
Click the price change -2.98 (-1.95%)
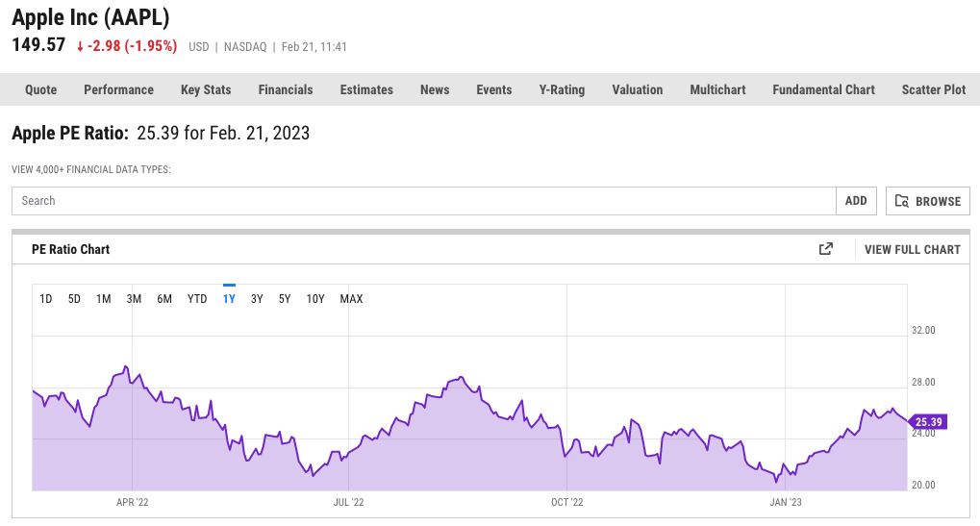(x=127, y=46)
